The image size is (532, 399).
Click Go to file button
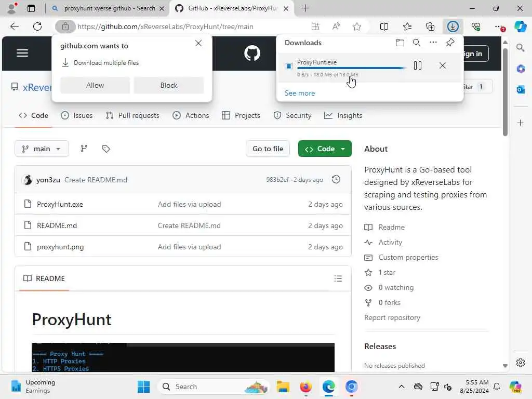[x=268, y=149]
